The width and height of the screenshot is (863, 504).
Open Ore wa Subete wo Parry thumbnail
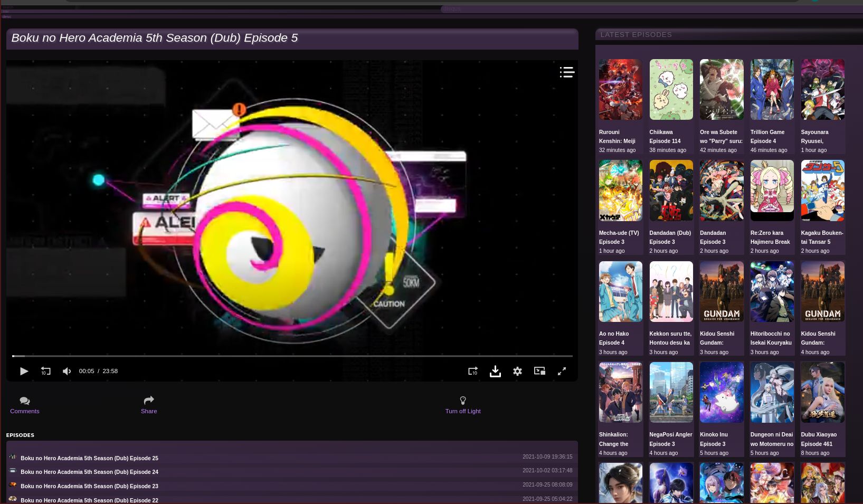click(x=722, y=89)
